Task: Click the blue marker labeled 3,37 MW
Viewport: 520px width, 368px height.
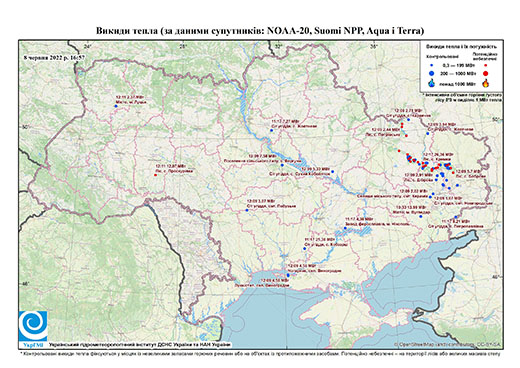Action: pos(247,210)
